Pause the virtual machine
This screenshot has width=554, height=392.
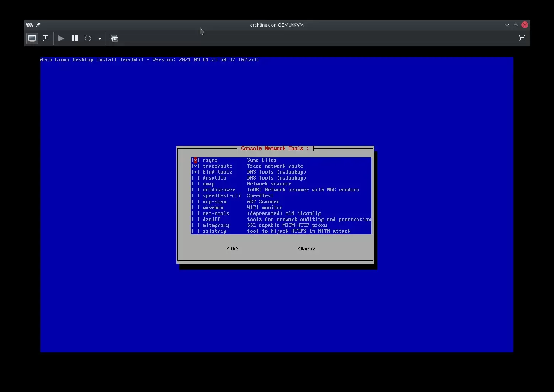click(x=75, y=38)
